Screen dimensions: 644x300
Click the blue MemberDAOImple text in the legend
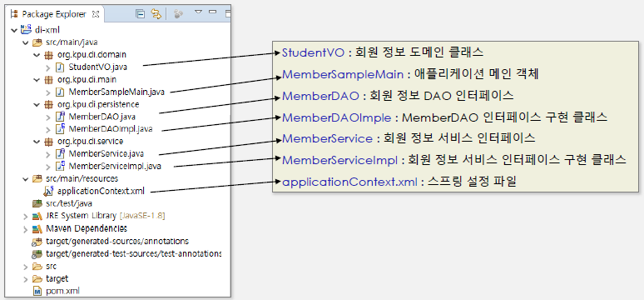[x=336, y=117]
